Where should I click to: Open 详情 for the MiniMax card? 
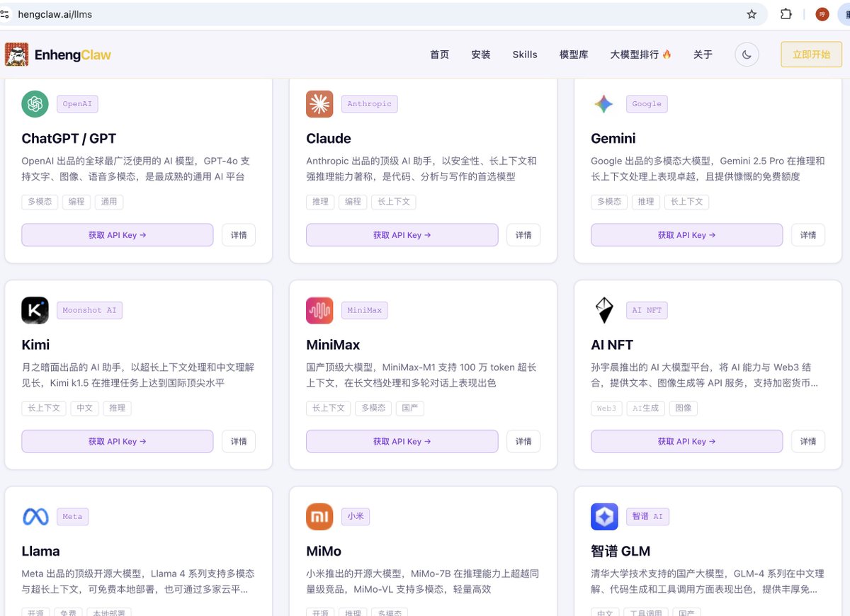(523, 441)
